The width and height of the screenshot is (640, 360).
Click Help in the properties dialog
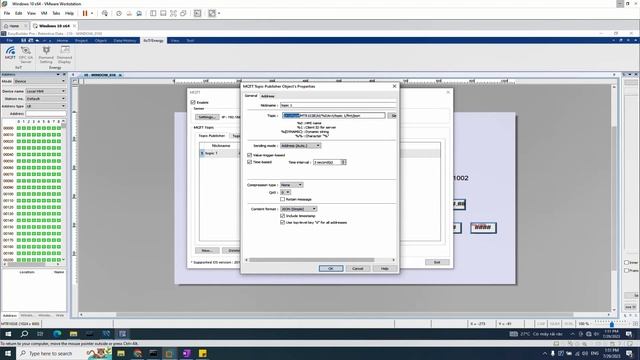[x=384, y=268]
